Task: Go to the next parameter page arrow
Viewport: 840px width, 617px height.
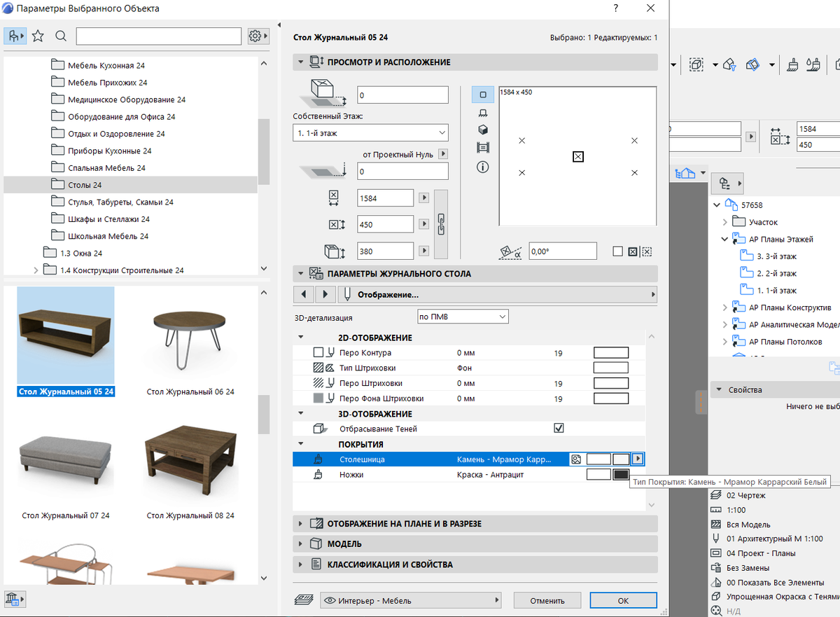Action: click(x=325, y=294)
